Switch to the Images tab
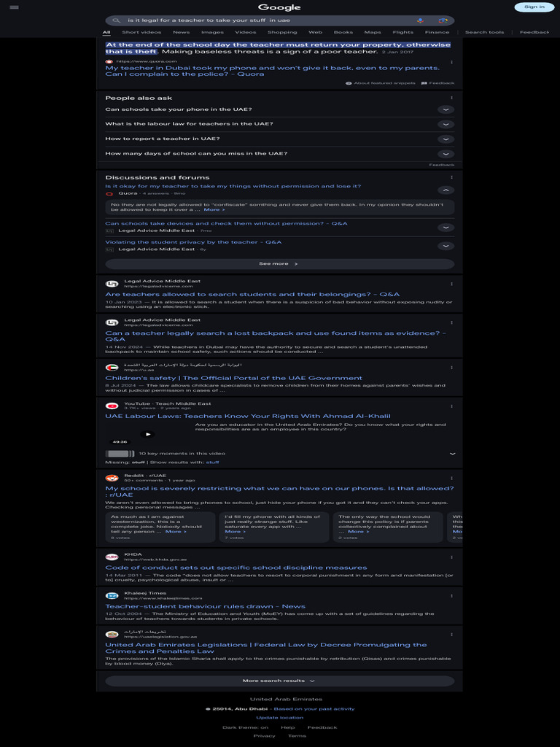The width and height of the screenshot is (560, 747). click(212, 32)
